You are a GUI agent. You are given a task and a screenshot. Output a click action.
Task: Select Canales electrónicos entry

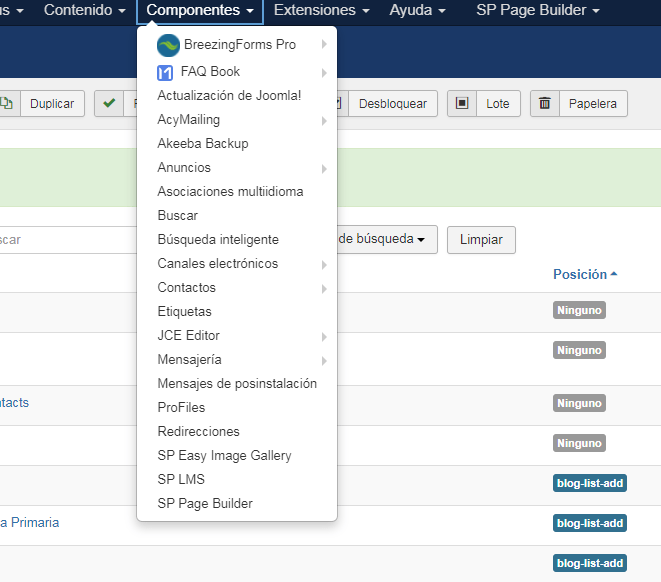[x=218, y=264]
